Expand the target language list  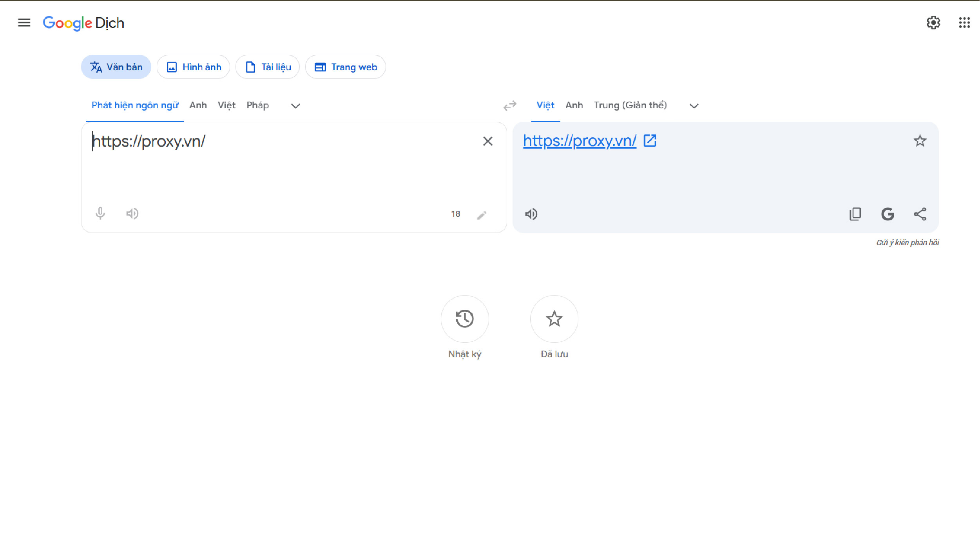click(694, 106)
